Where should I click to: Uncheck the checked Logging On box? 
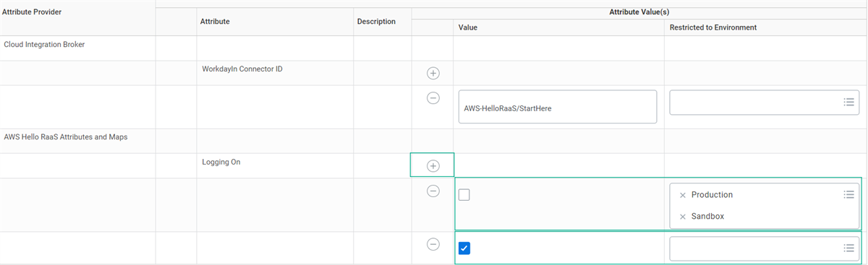click(x=464, y=248)
